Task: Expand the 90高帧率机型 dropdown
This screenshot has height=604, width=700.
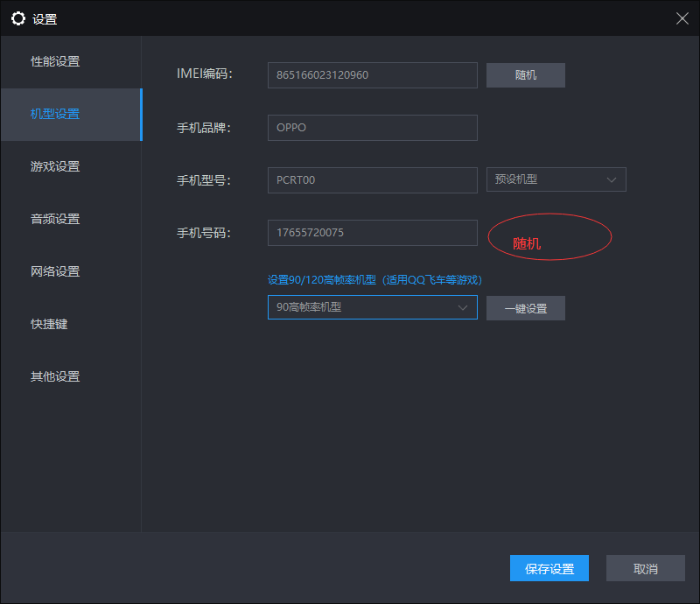Action: [x=372, y=307]
